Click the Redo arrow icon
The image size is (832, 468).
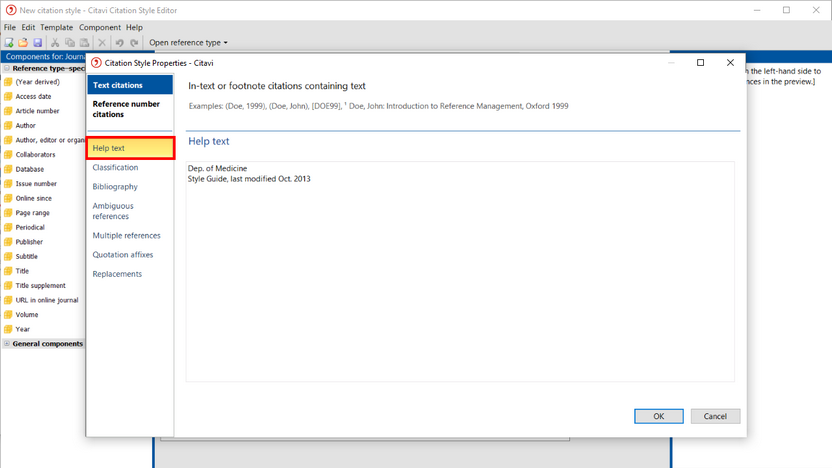tap(134, 42)
